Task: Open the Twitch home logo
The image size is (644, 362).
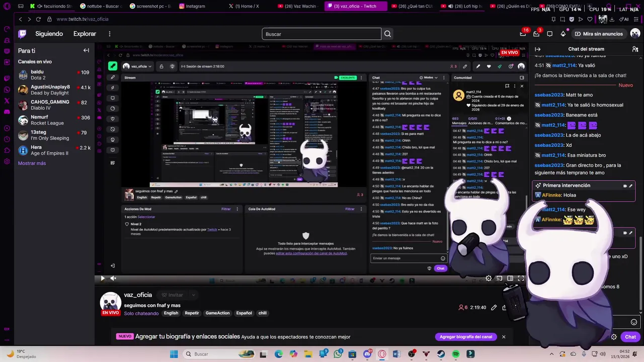Action: tap(22, 34)
